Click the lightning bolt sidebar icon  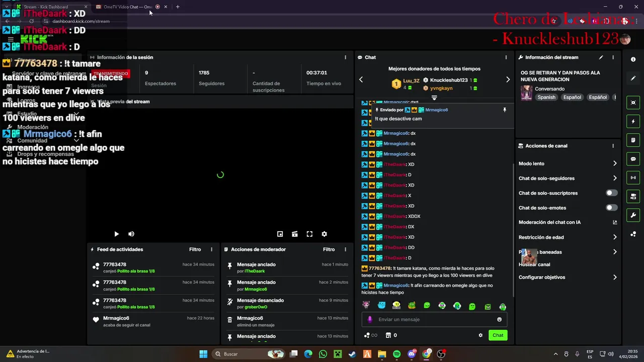[x=633, y=121]
